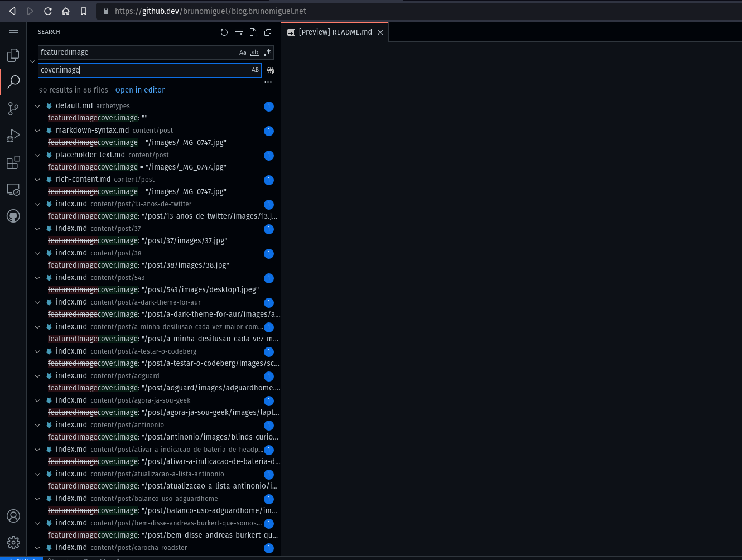Open the Search view in activity bar

(x=13, y=82)
